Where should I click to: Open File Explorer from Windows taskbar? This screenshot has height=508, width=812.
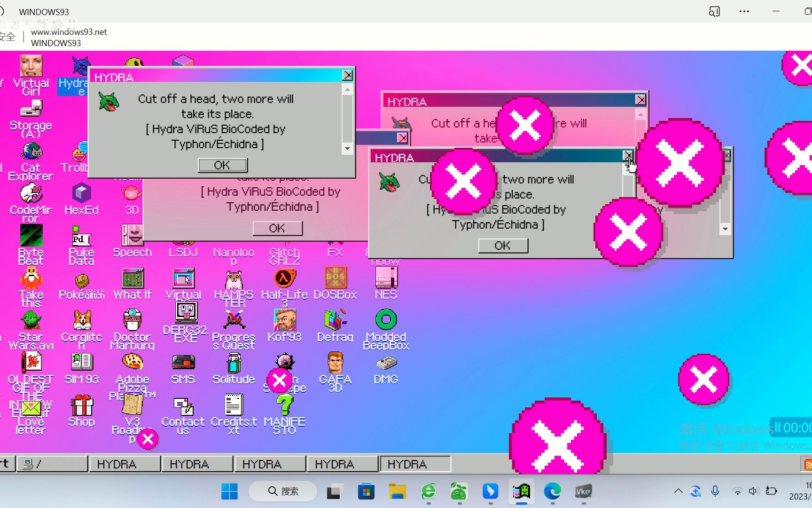tap(398, 492)
